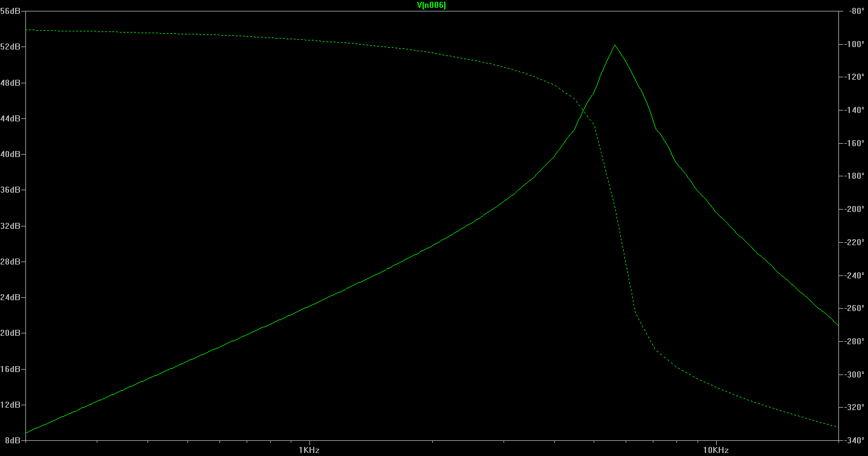Click the 20dB left axis label

[10, 333]
